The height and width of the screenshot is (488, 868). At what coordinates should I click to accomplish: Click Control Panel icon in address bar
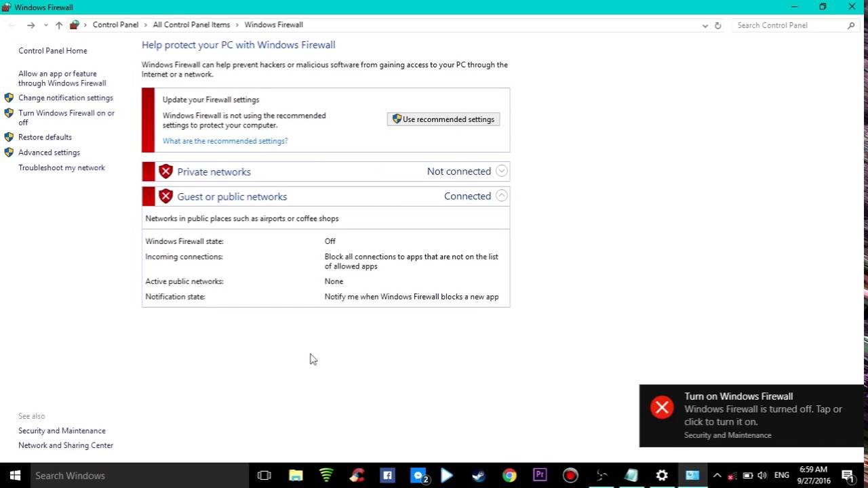(x=75, y=25)
